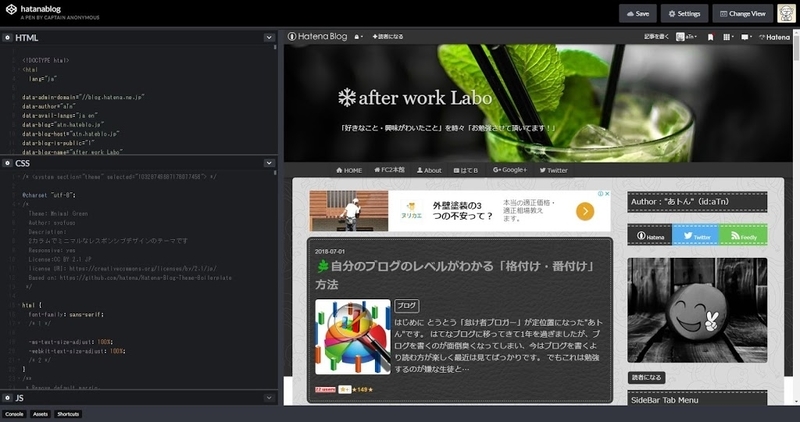This screenshot has width=800, height=422.
Task: Click the green Feedly button
Action: (x=743, y=235)
